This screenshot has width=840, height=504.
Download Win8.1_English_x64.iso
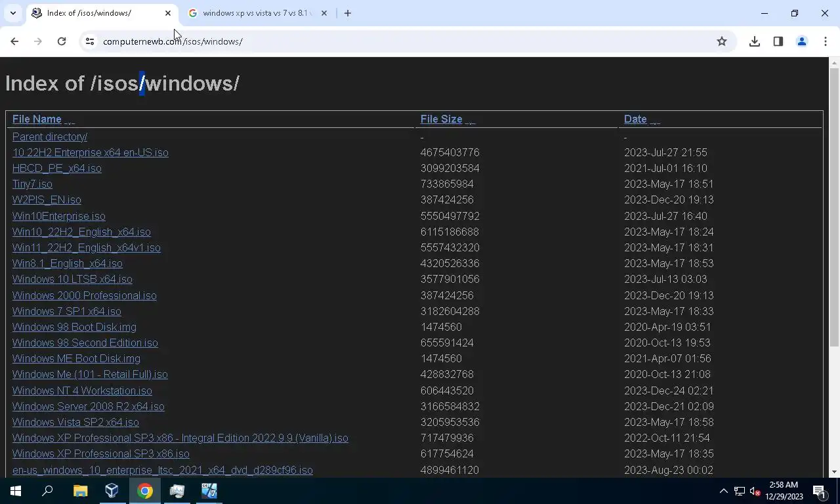68,263
